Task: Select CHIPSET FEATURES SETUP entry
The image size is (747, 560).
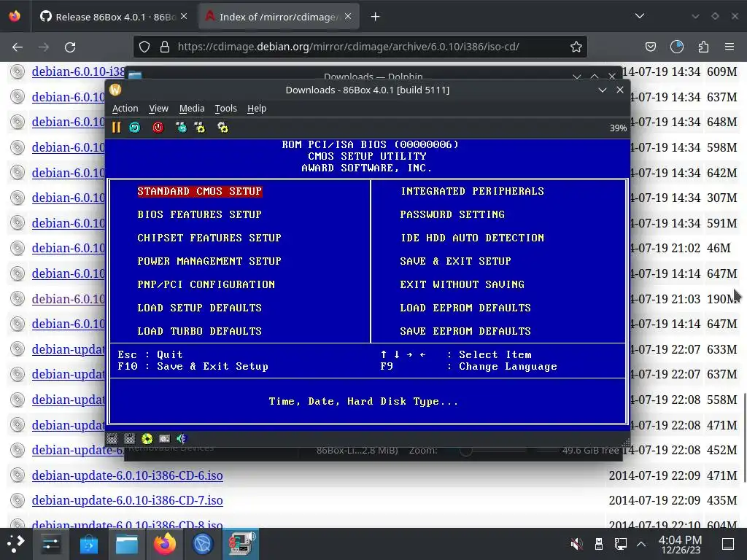Action: (209, 238)
